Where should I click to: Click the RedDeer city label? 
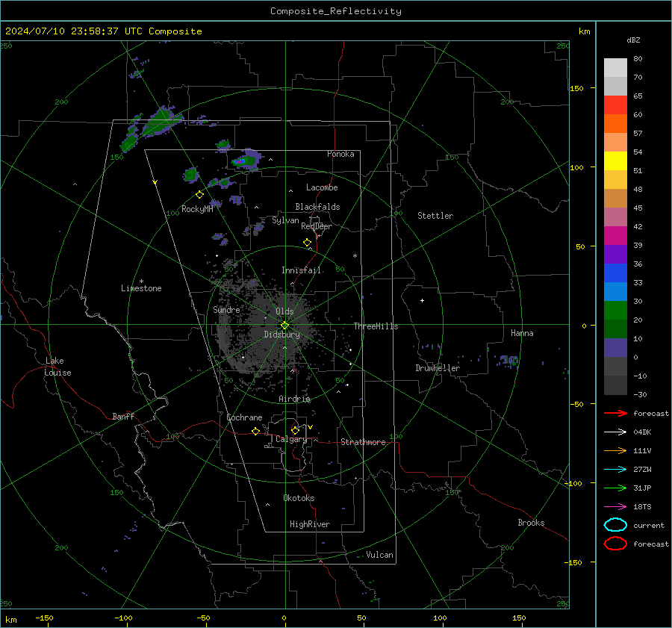317,226
